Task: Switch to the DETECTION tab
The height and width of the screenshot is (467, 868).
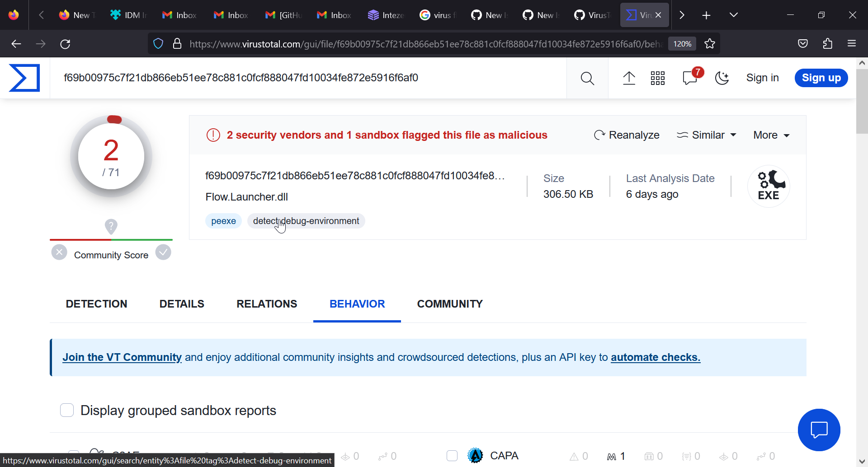Action: [96, 304]
